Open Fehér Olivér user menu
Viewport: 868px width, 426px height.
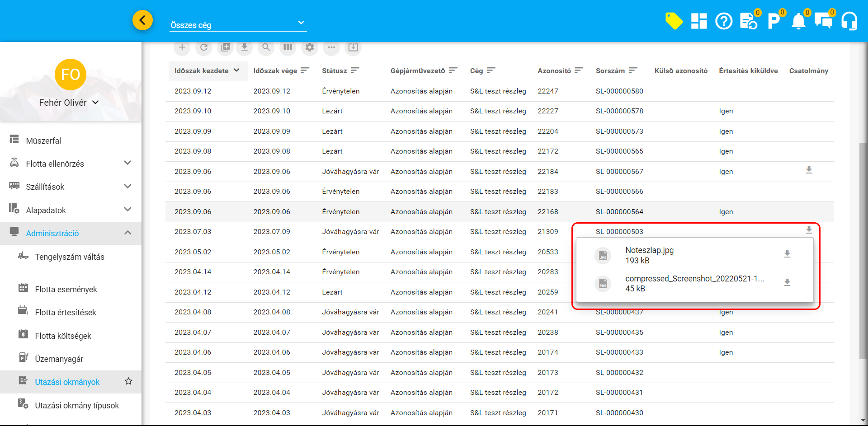69,103
